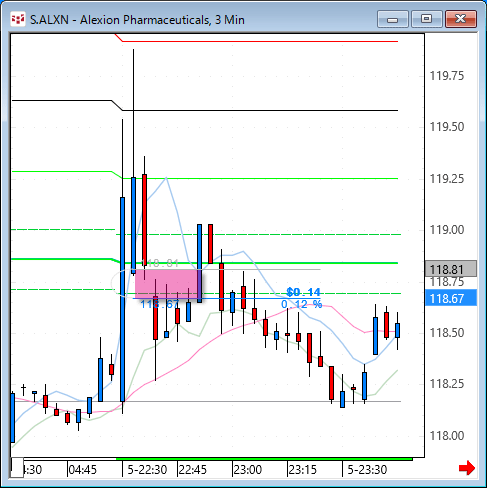Click the 23:15 time axis label
The image size is (487, 488).
(303, 470)
